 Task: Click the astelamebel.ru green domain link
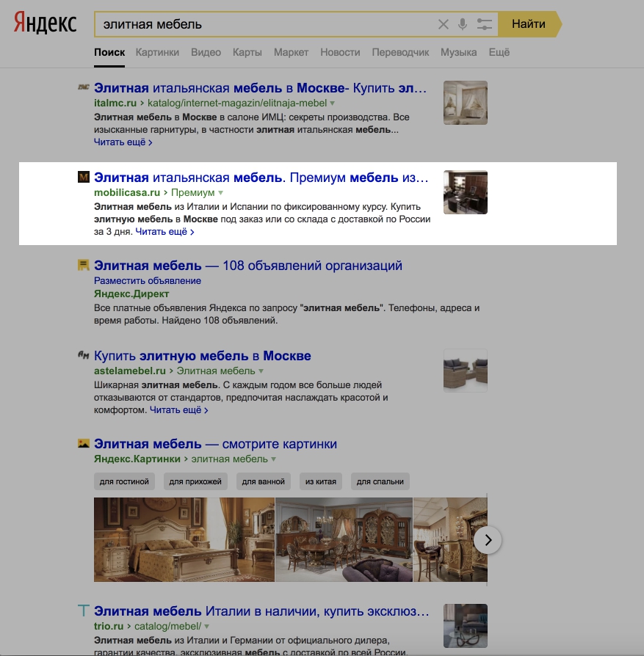[130, 371]
